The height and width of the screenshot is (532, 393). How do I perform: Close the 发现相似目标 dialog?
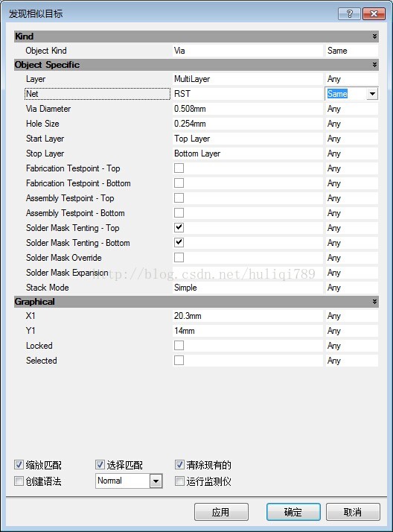pyautogui.click(x=374, y=13)
